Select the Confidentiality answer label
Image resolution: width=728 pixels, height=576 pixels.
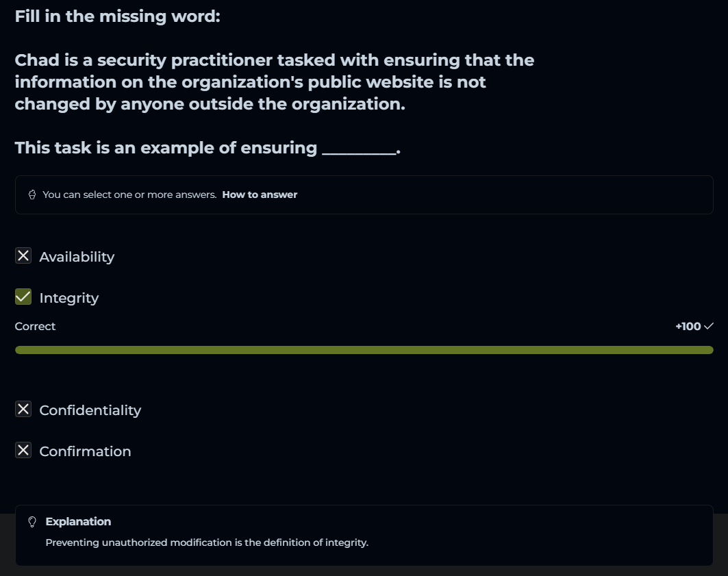click(x=90, y=410)
